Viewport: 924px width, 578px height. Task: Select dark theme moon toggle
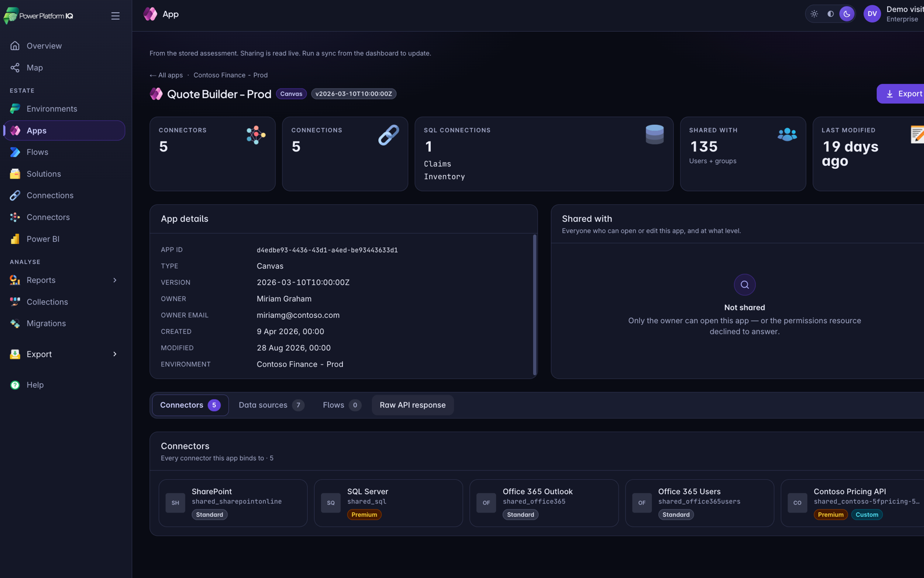click(x=847, y=14)
